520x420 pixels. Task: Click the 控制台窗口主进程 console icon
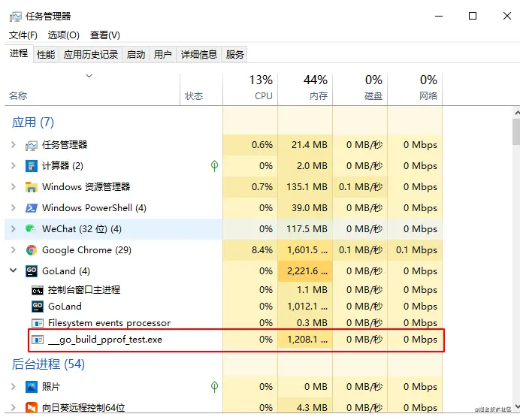pos(37,290)
